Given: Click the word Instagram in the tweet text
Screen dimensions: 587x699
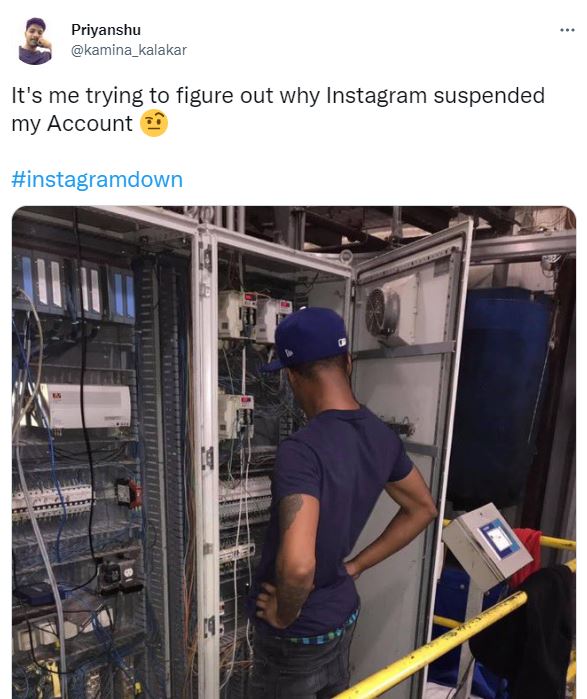Looking at the screenshot, I should click(x=377, y=96).
